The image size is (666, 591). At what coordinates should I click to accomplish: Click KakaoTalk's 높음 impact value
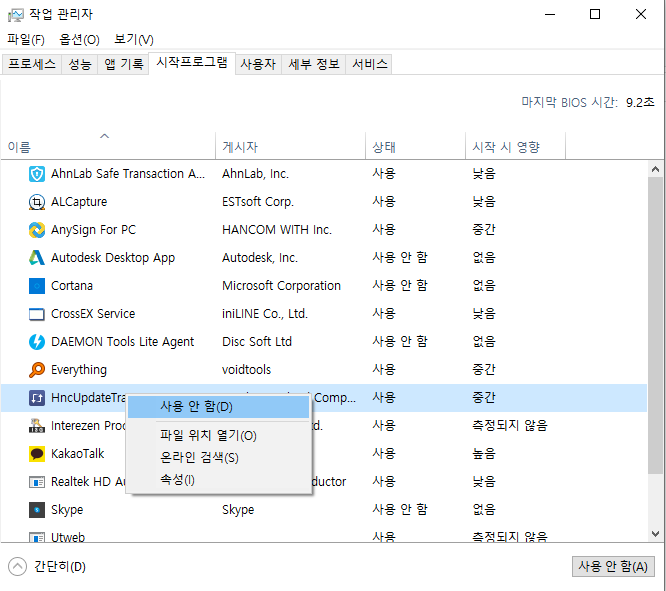(484, 454)
